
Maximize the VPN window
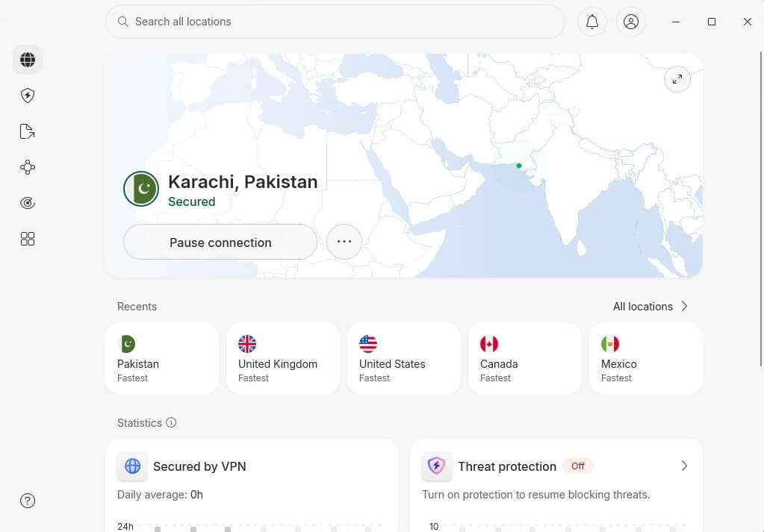(x=712, y=22)
